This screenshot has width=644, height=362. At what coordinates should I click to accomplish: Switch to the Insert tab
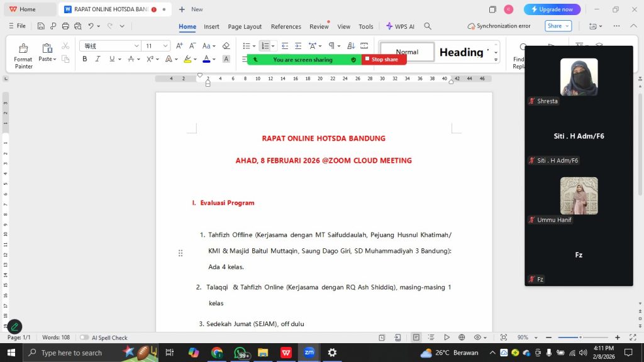(x=211, y=26)
